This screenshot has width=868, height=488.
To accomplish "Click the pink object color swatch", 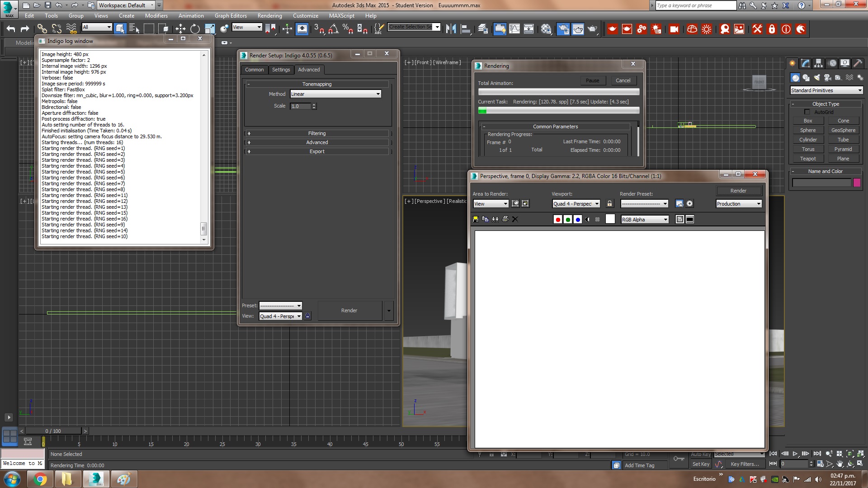I will tap(857, 183).
